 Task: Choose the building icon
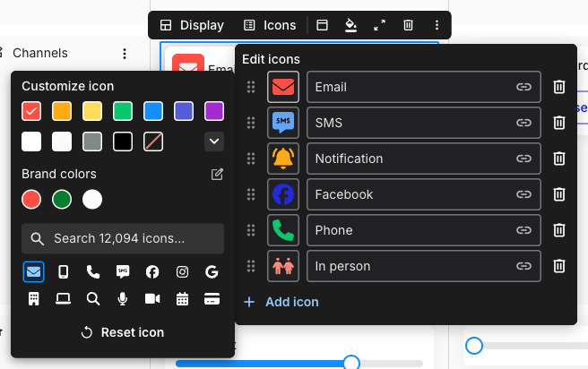(x=34, y=299)
